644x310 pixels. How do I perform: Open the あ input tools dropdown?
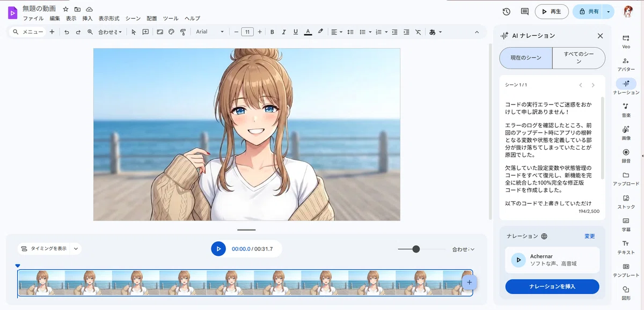[x=435, y=32]
